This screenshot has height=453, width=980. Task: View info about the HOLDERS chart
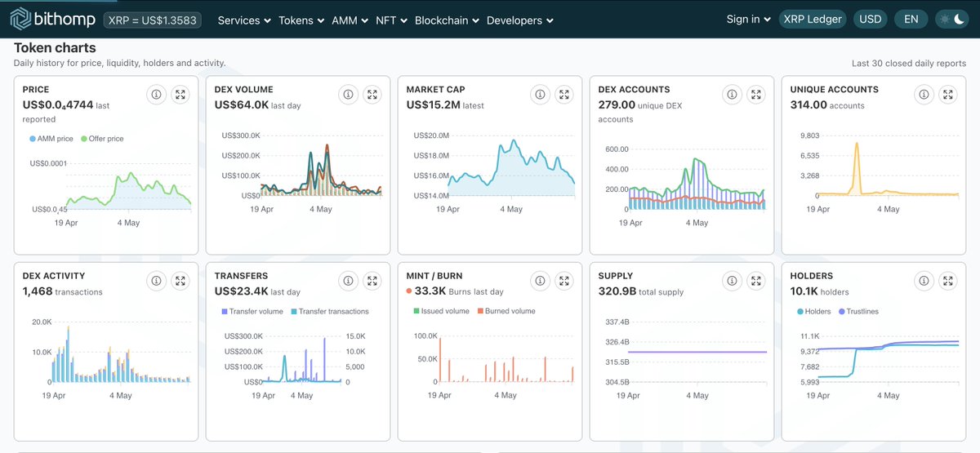(924, 281)
